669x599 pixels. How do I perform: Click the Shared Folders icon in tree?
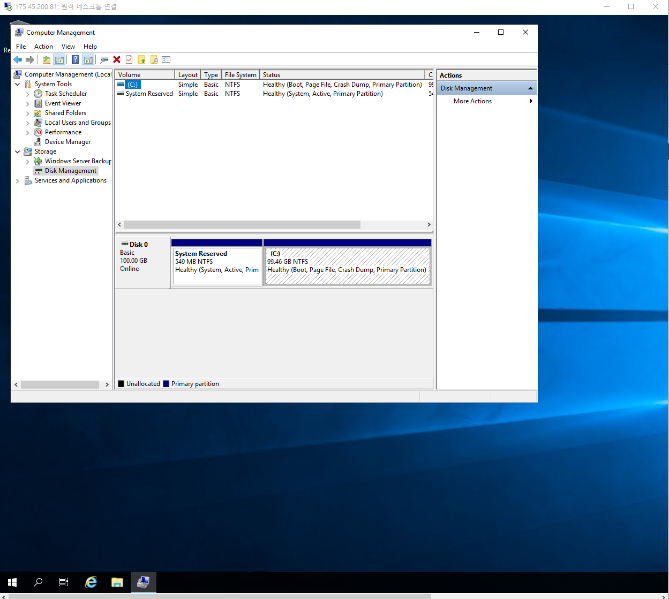[38, 113]
